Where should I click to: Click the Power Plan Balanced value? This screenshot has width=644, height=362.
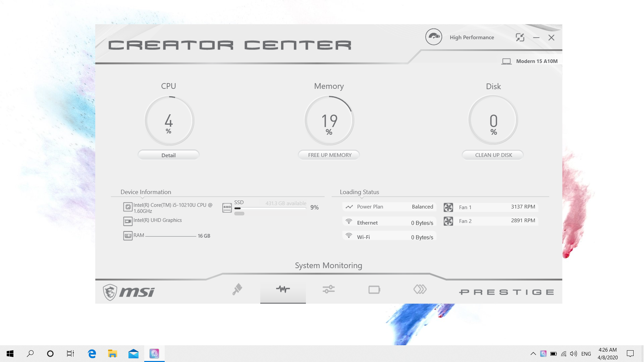pos(422,207)
